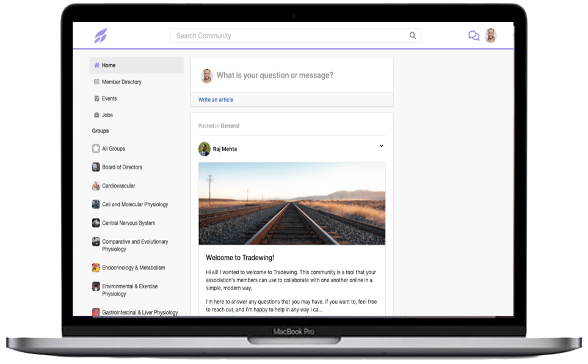Open the General group link in post
588x364 pixels.
(230, 126)
